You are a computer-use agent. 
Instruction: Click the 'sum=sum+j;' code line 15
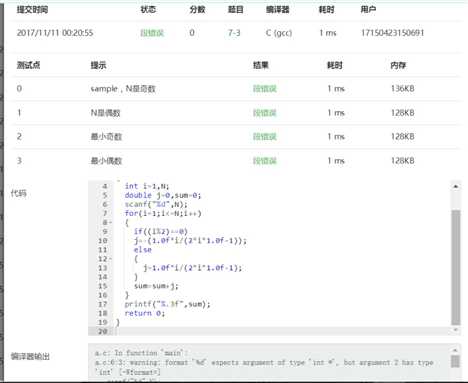(x=156, y=286)
